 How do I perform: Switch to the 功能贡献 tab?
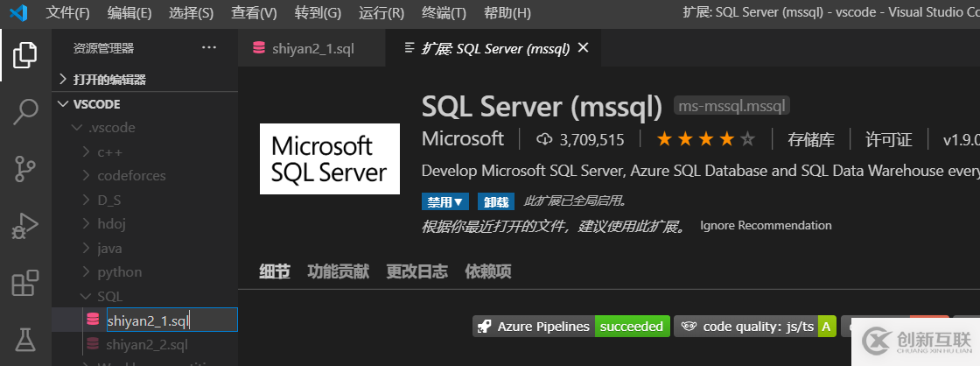coord(338,271)
